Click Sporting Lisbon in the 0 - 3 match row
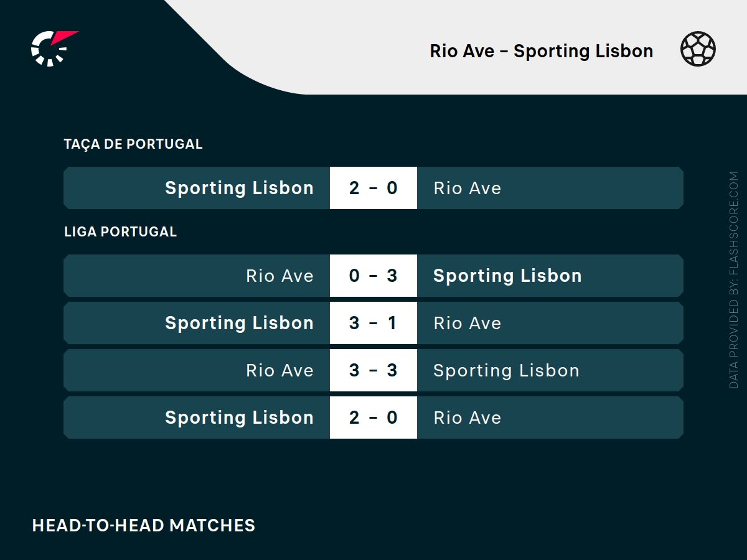The height and width of the screenshot is (560, 747). 507,276
